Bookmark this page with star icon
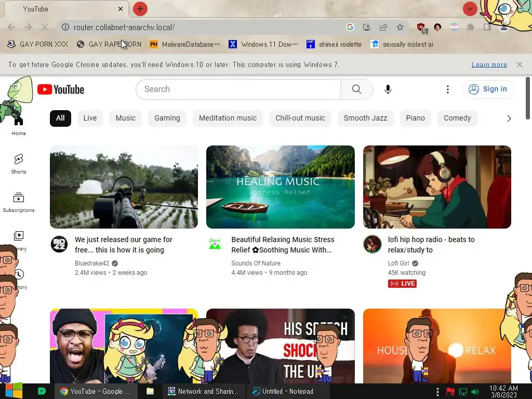532x399 pixels. [x=400, y=27]
